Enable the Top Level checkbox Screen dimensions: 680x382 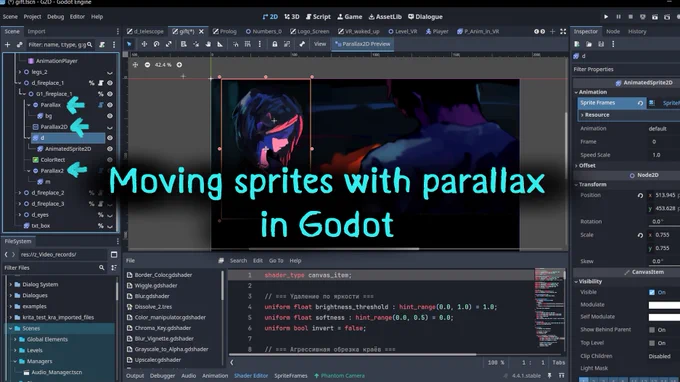point(652,343)
